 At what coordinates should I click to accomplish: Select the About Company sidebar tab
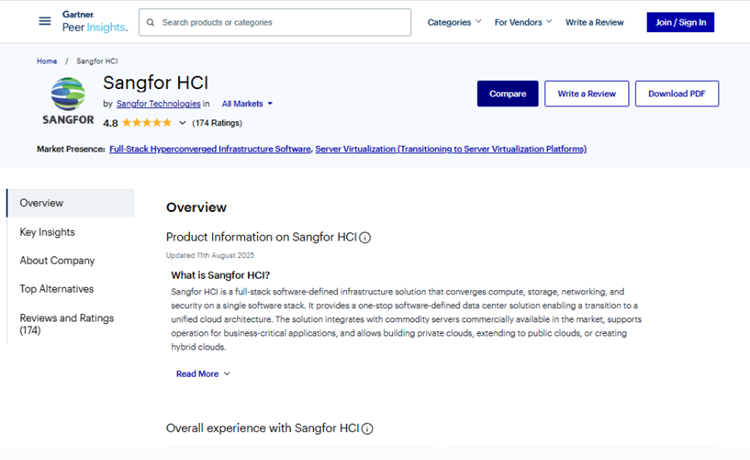tap(57, 261)
